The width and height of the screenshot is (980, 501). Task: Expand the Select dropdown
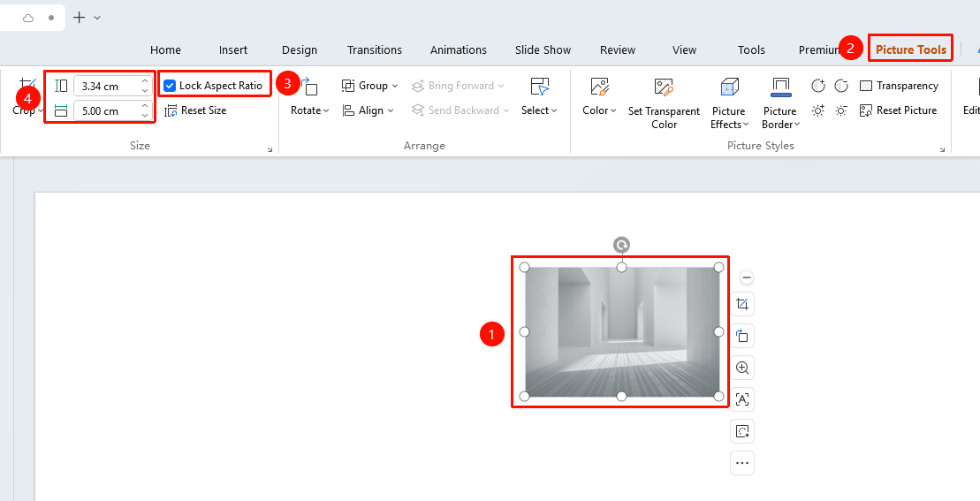554,110
